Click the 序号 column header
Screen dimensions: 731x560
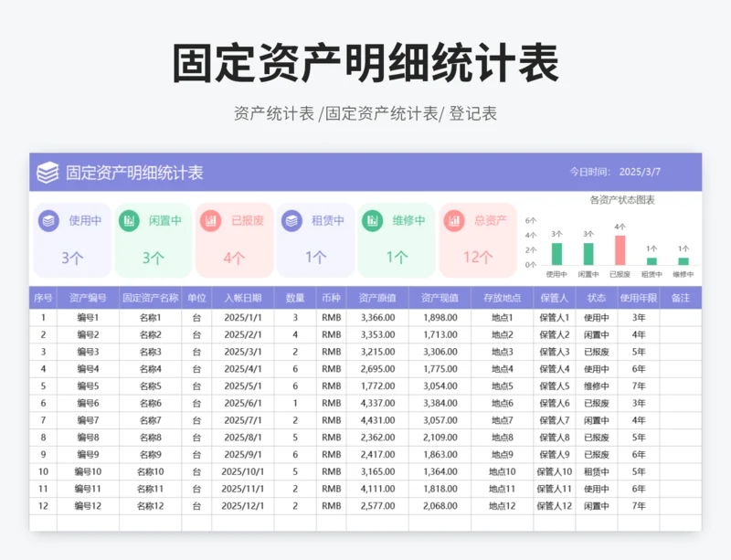[43, 298]
